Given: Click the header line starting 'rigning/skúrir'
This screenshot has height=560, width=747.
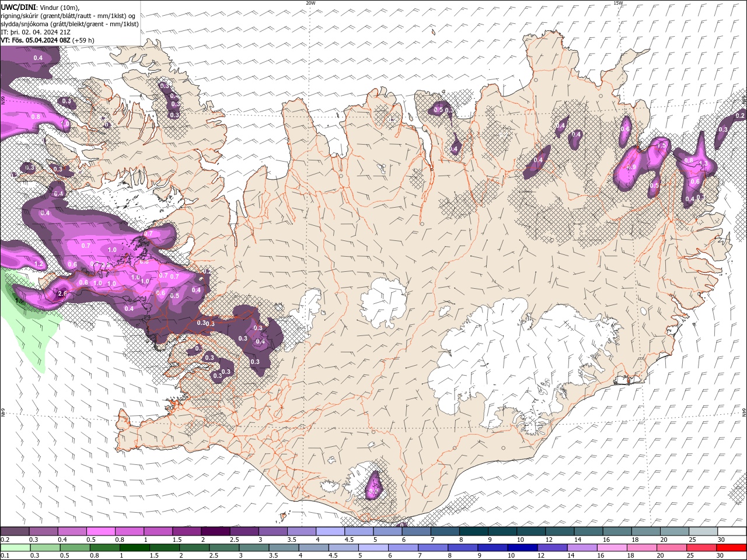Looking at the screenshot, I should click(x=69, y=15).
